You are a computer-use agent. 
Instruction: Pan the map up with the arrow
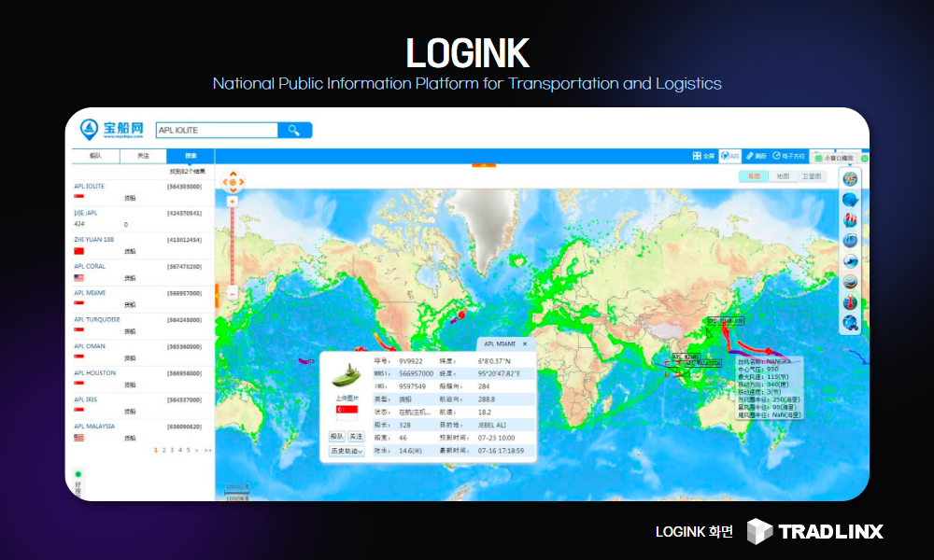click(x=233, y=174)
